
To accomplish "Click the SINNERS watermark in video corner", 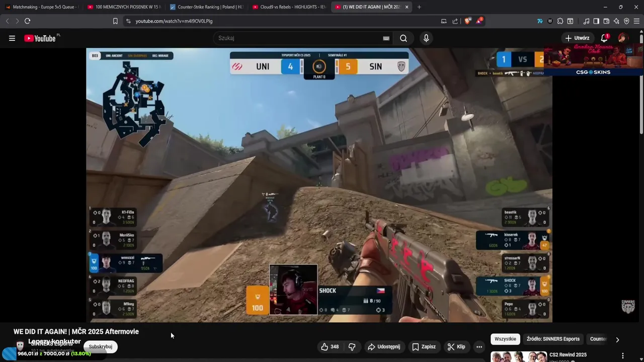I will click(x=628, y=306).
